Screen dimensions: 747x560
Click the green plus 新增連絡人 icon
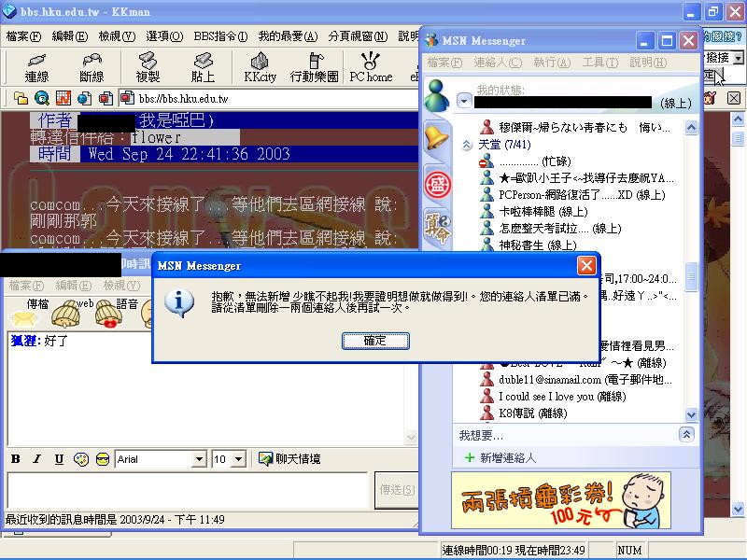[x=470, y=457]
